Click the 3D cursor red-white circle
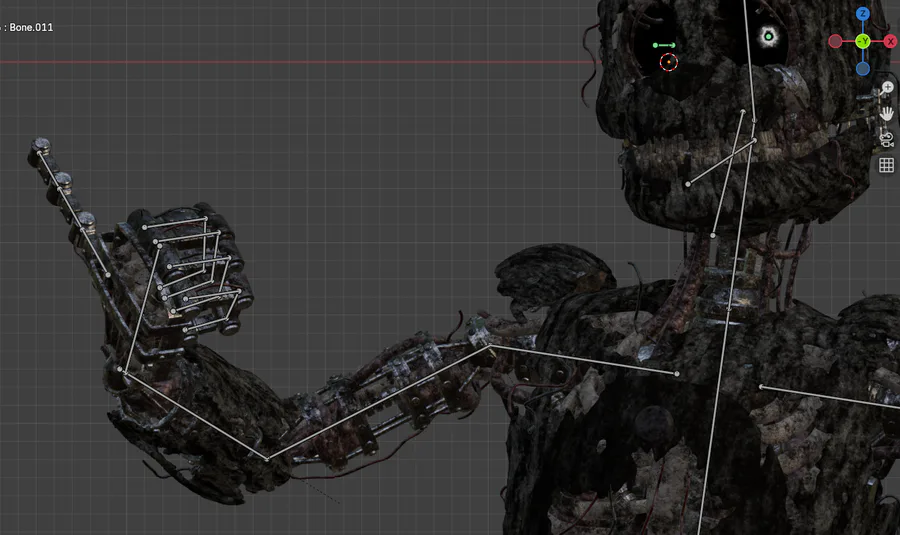900x535 pixels. coord(669,62)
